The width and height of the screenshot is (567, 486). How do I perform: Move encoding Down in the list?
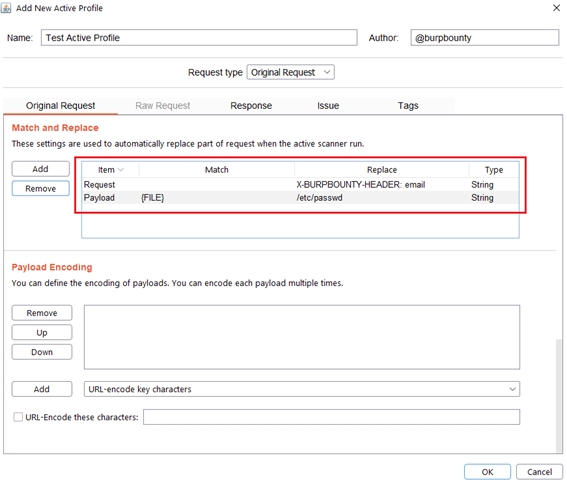(x=42, y=352)
